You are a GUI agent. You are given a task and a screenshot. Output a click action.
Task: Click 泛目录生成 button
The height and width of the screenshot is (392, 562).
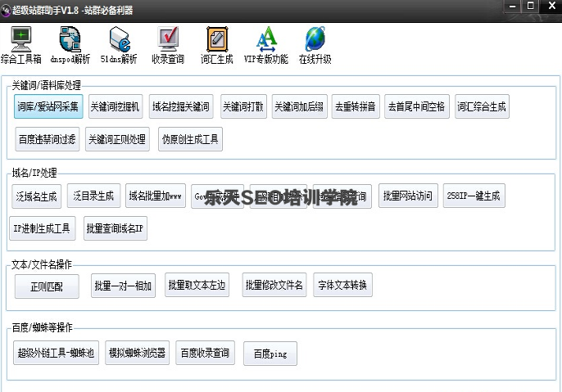93,196
